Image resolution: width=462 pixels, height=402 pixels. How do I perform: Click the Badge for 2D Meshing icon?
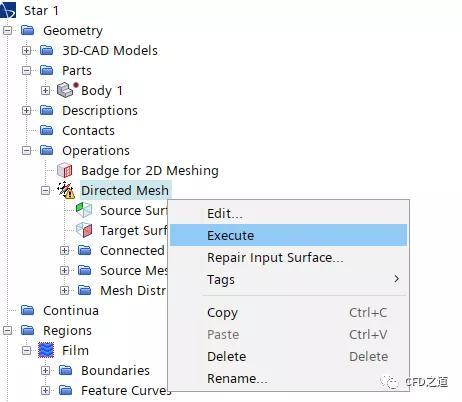coord(65,170)
